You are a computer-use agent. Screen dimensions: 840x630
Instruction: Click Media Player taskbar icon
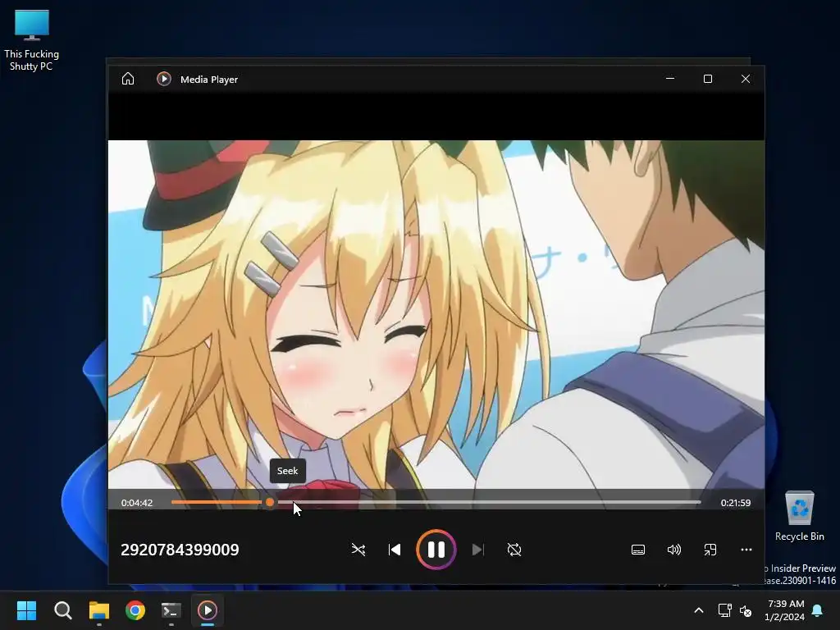point(208,610)
